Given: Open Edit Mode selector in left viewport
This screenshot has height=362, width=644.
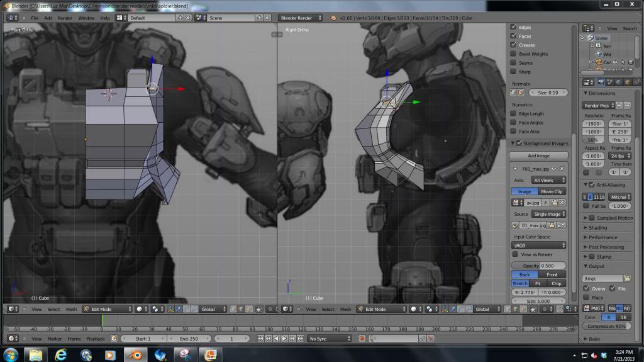Looking at the screenshot, I should pos(107,309).
